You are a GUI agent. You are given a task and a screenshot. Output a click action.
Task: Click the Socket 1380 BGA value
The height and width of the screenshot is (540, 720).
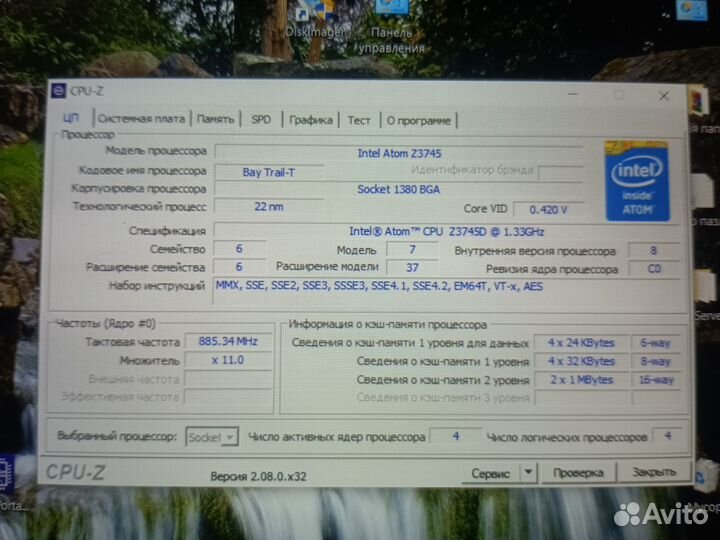pos(399,189)
